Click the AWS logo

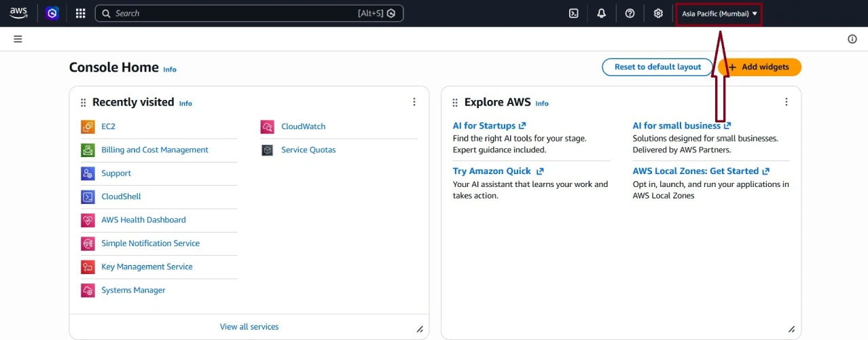pos(18,13)
